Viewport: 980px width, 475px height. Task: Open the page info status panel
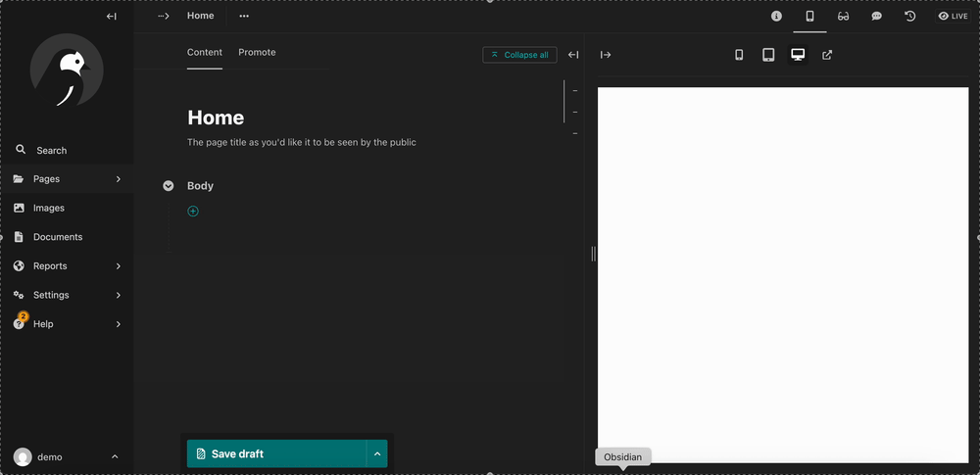coord(776,17)
